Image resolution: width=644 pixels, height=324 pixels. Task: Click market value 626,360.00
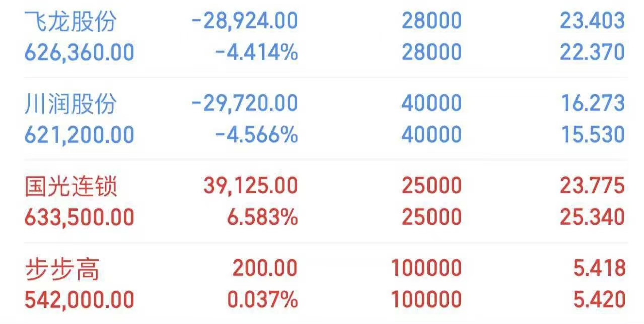[x=79, y=52]
